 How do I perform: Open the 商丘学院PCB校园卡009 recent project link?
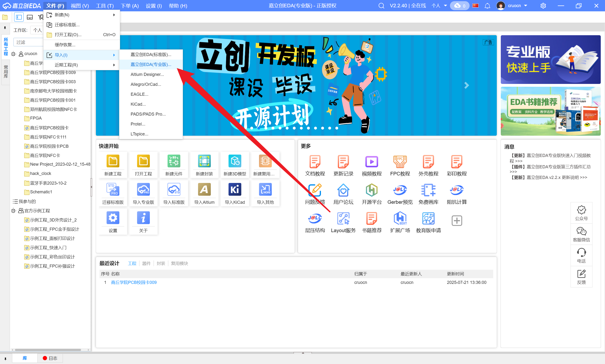(x=134, y=282)
